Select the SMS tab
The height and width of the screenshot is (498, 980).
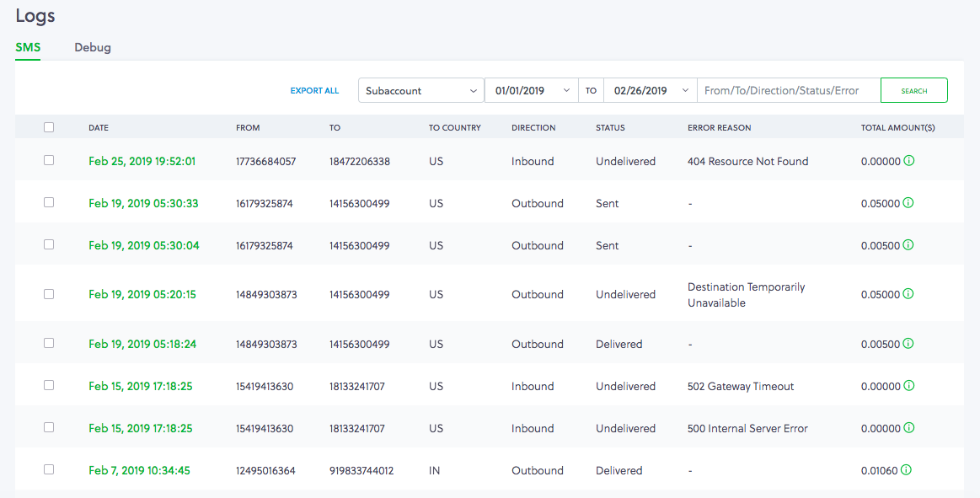coord(28,47)
